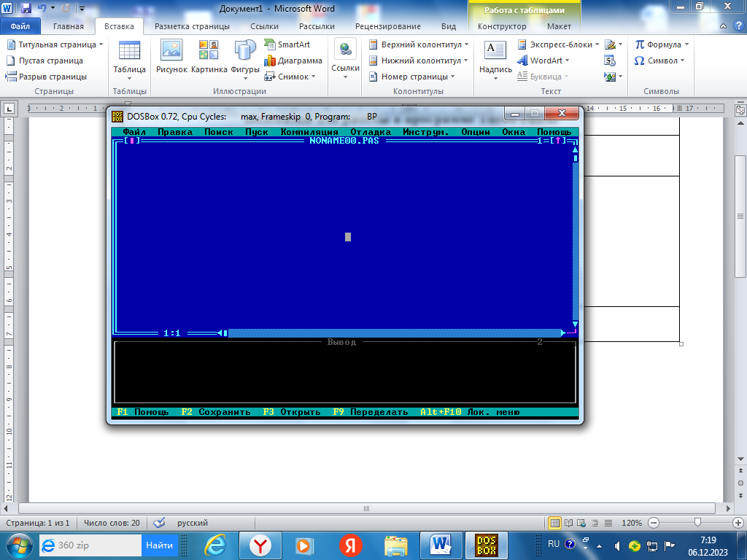Click Pascal editor zoom arrow box

558,141
